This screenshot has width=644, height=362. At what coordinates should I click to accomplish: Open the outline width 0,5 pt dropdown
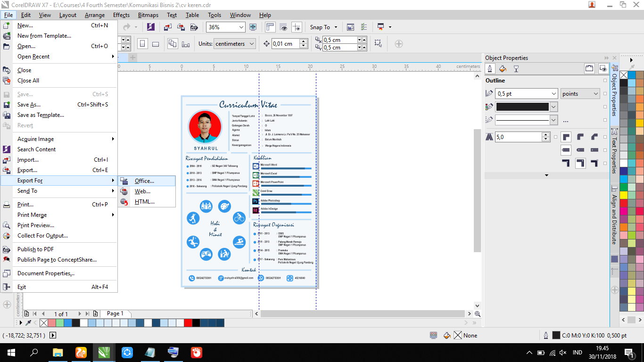tap(553, 94)
